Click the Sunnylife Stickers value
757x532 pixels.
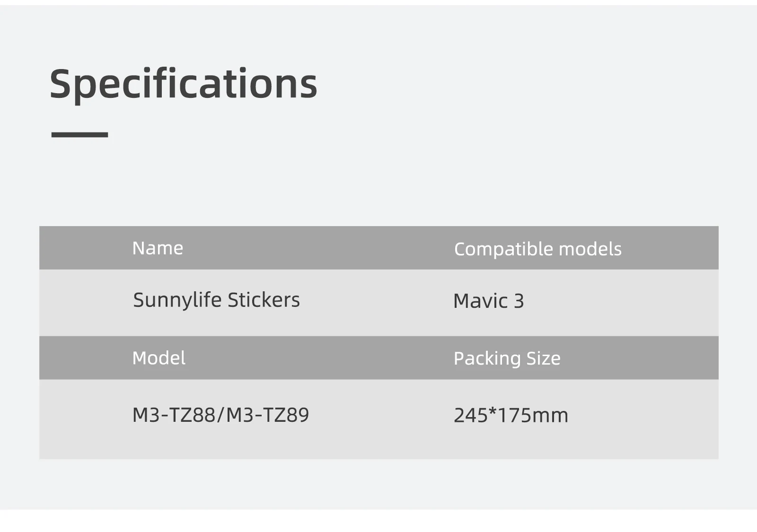click(x=216, y=300)
